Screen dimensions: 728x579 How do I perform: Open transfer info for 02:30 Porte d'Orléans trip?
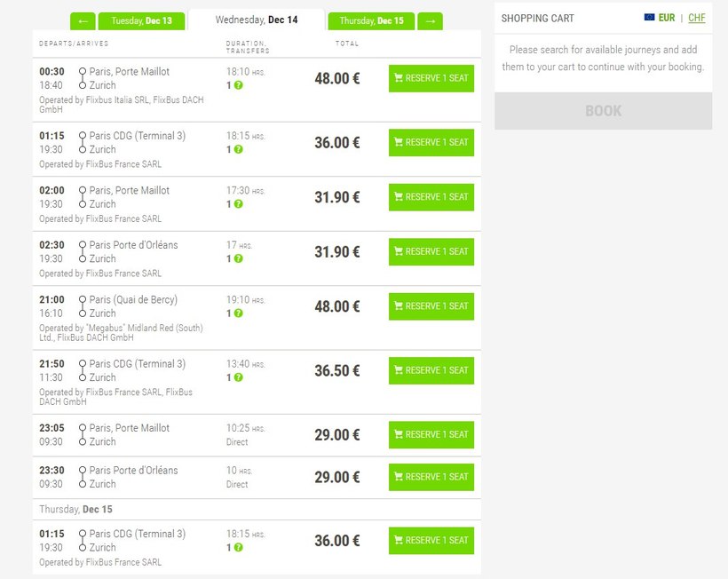point(238,259)
